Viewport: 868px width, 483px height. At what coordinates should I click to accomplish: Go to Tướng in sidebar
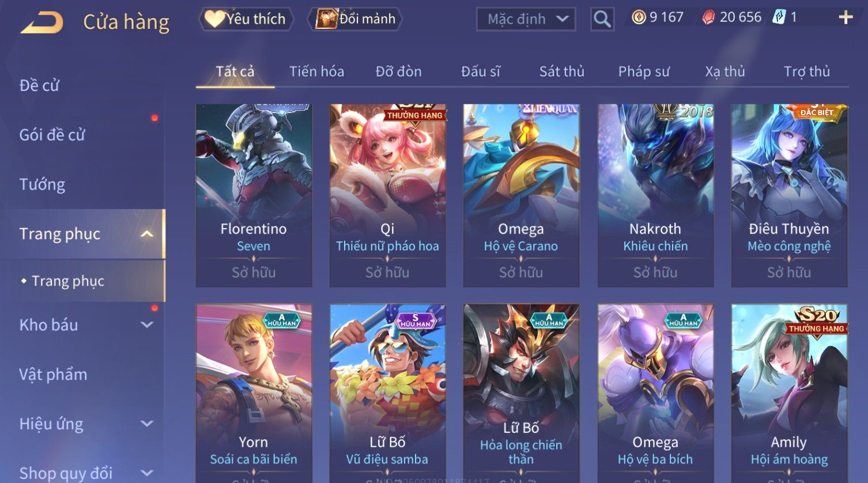click(42, 184)
